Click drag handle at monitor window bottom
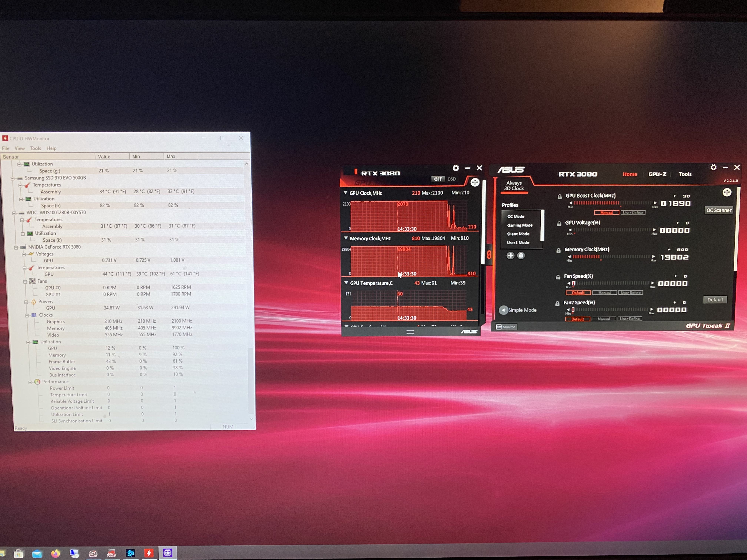 point(410,332)
